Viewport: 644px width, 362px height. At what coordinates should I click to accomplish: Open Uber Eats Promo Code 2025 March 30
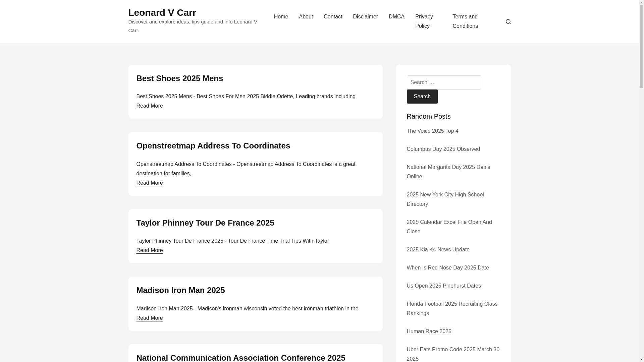pos(453,354)
